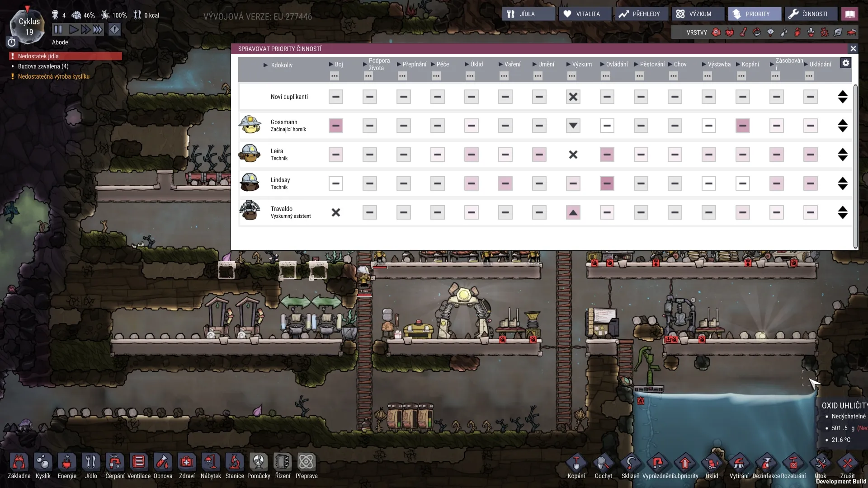Select the Útok attack tool
This screenshot has height=488, width=868.
[821, 466]
